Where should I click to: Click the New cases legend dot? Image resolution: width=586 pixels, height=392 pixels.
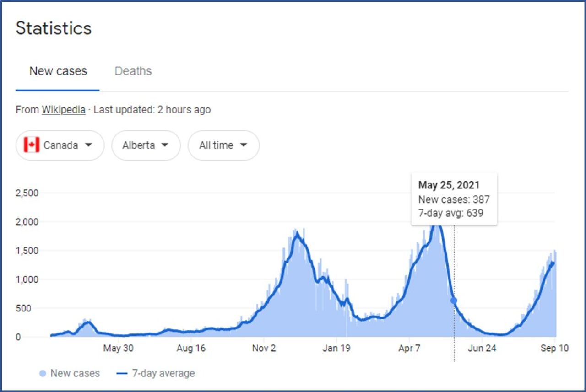tap(43, 374)
